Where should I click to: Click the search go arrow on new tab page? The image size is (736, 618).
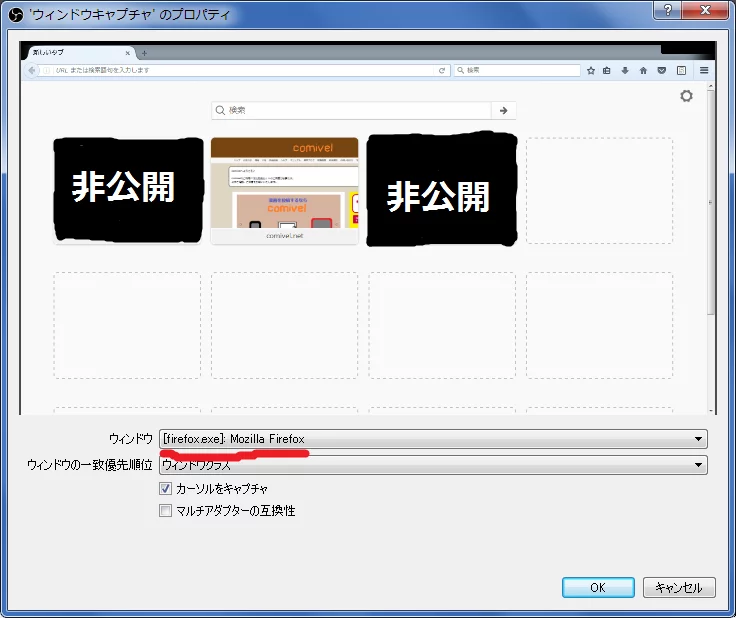click(x=504, y=110)
